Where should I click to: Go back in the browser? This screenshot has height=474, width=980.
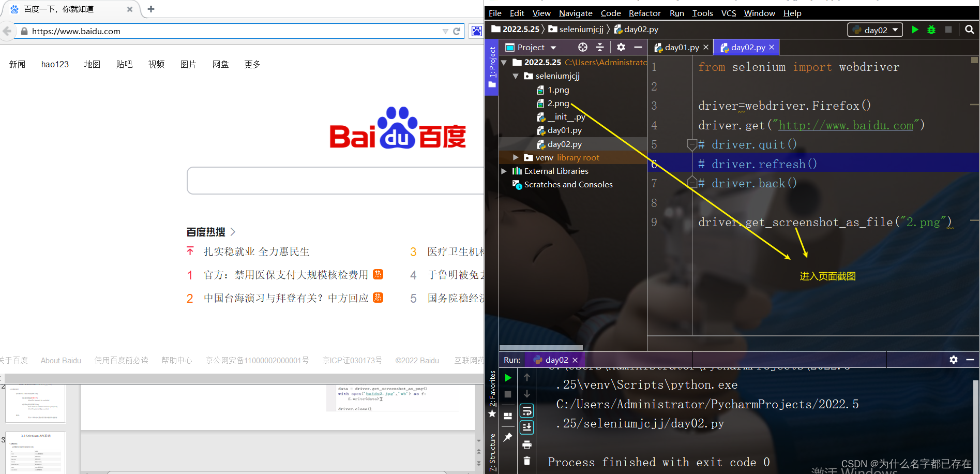pos(7,31)
